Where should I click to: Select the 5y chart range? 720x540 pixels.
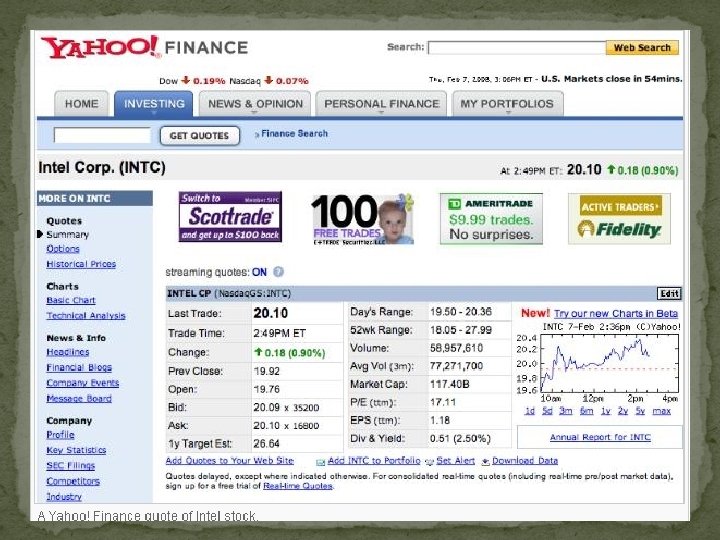point(640,411)
